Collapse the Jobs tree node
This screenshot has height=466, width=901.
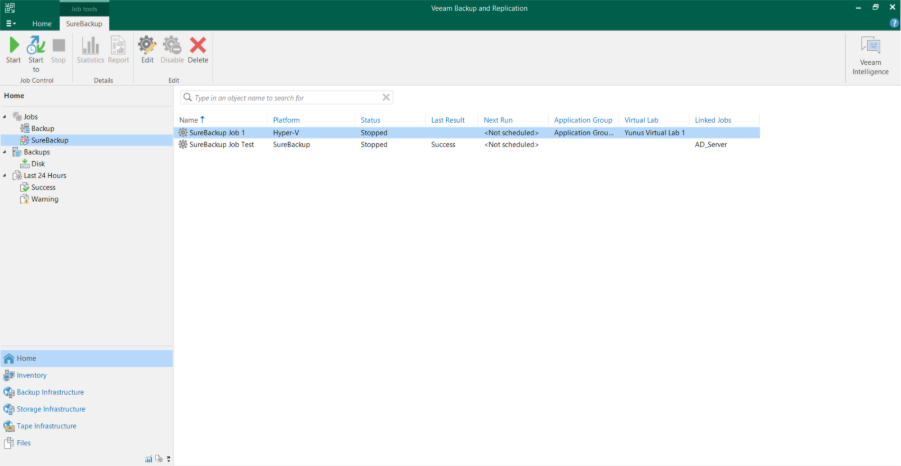click(5, 117)
